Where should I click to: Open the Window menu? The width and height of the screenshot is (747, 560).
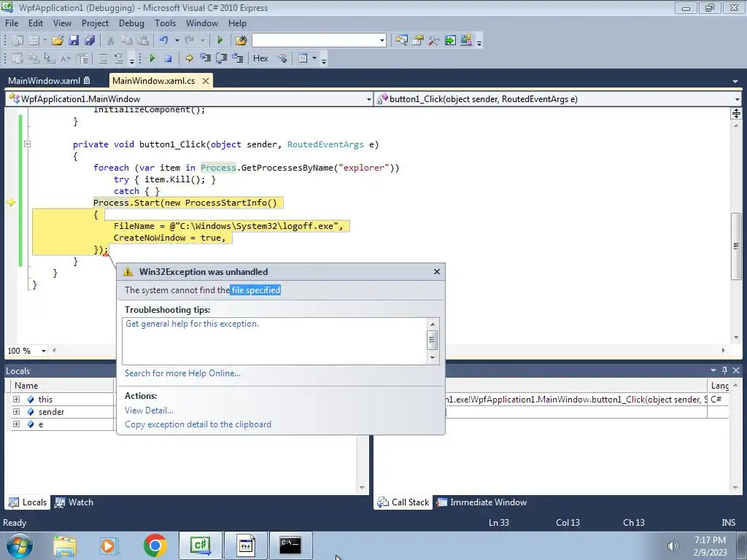201,23
